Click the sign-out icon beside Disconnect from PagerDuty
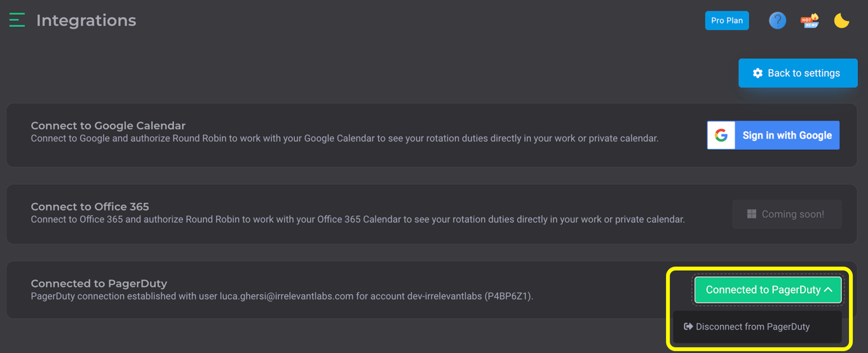The width and height of the screenshot is (868, 353). (x=688, y=326)
